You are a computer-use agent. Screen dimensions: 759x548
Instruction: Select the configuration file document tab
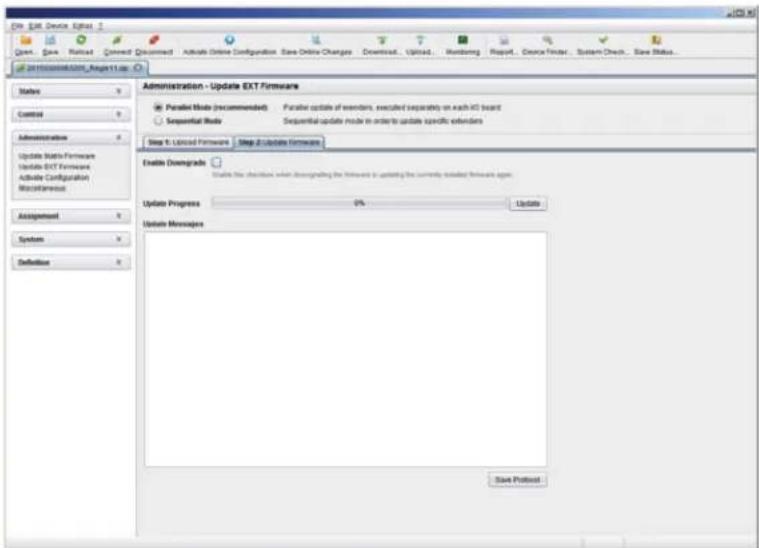pos(79,68)
